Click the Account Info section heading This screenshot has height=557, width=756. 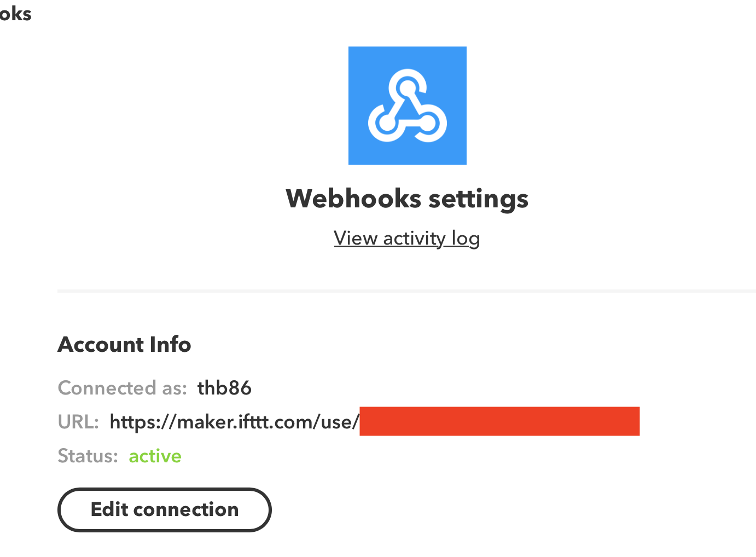pos(124,344)
